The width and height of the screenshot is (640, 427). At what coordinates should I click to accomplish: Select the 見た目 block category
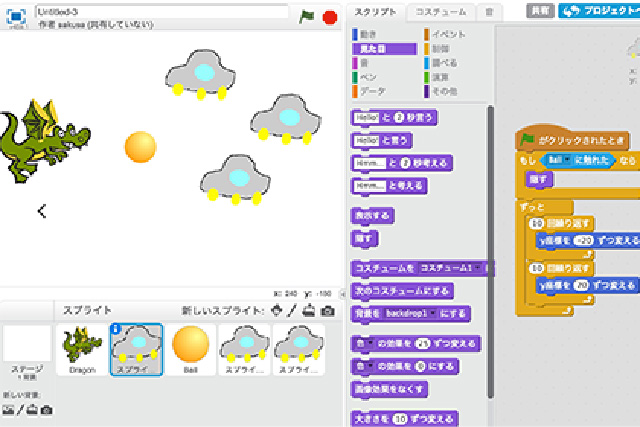point(384,49)
